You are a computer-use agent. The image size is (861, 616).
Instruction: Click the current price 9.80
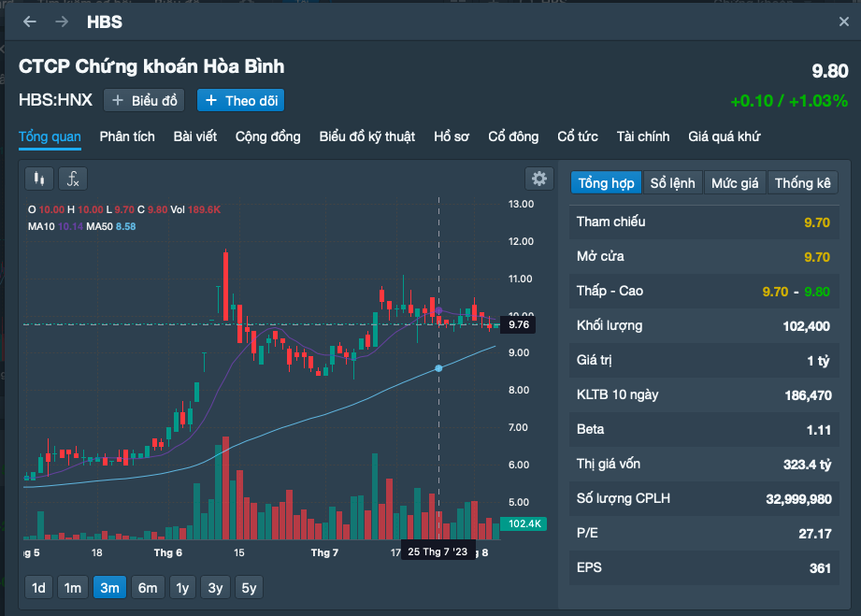click(x=830, y=71)
